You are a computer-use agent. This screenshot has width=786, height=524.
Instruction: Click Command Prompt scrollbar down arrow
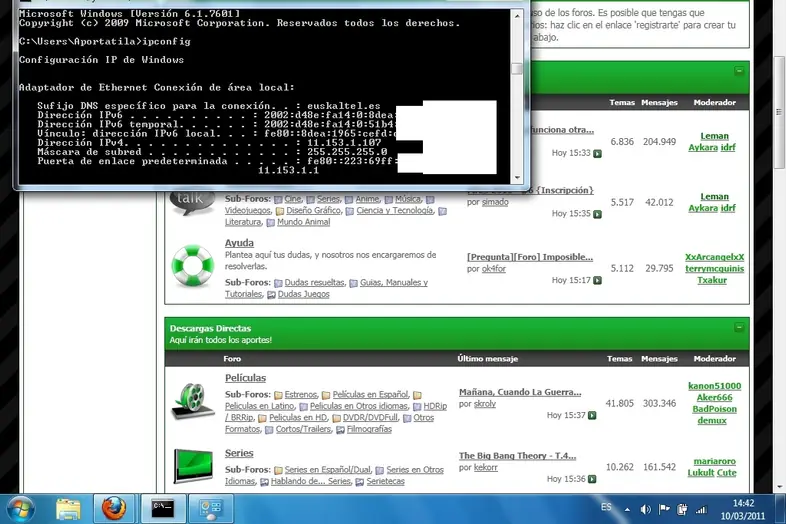click(x=517, y=178)
